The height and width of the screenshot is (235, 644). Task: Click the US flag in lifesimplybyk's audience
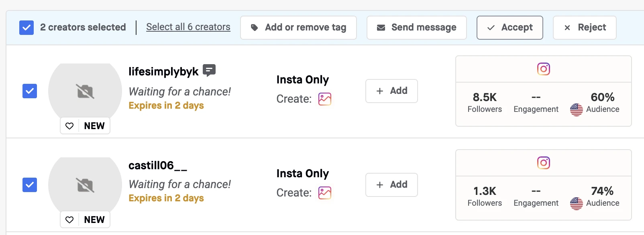click(x=577, y=109)
